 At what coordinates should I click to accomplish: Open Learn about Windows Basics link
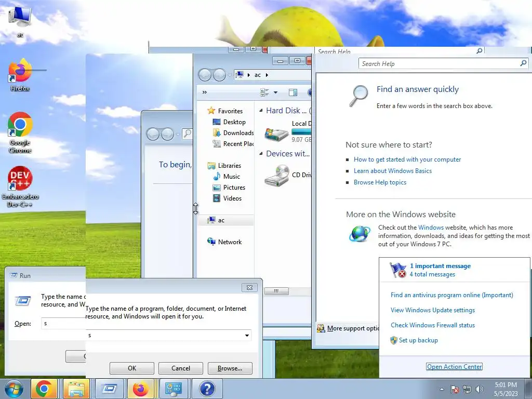tap(393, 171)
